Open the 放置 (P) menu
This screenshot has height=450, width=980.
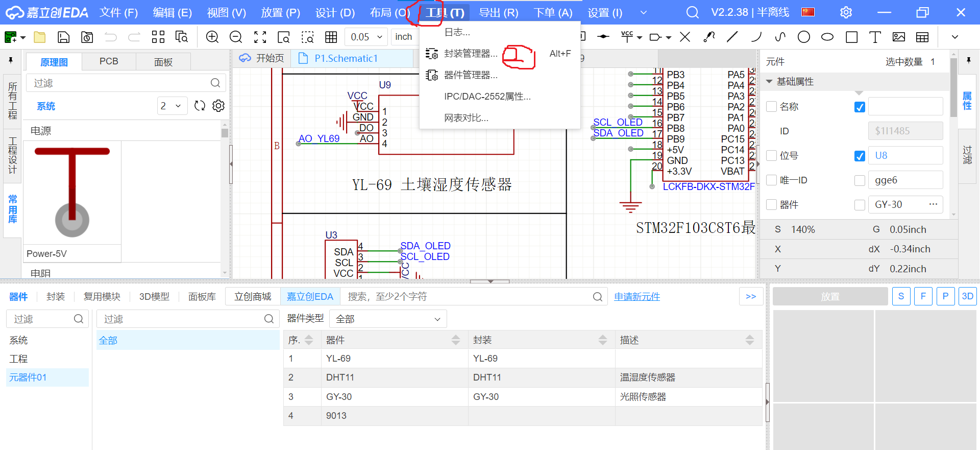[x=280, y=12]
